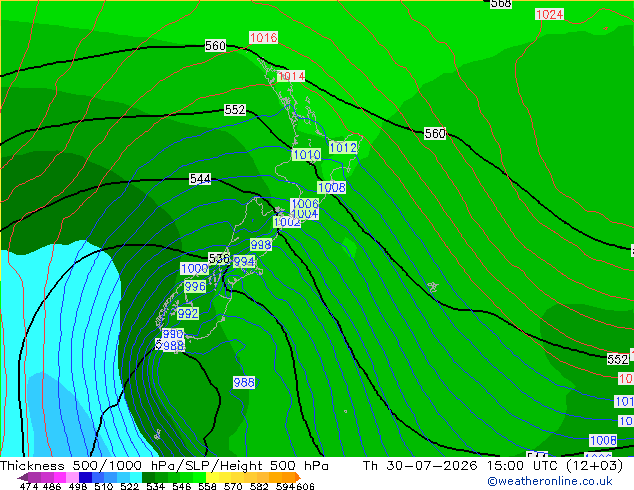Image resolution: width=634 pixels, height=490 pixels.
Task: Click the legend value 498
Action: pos(78,486)
